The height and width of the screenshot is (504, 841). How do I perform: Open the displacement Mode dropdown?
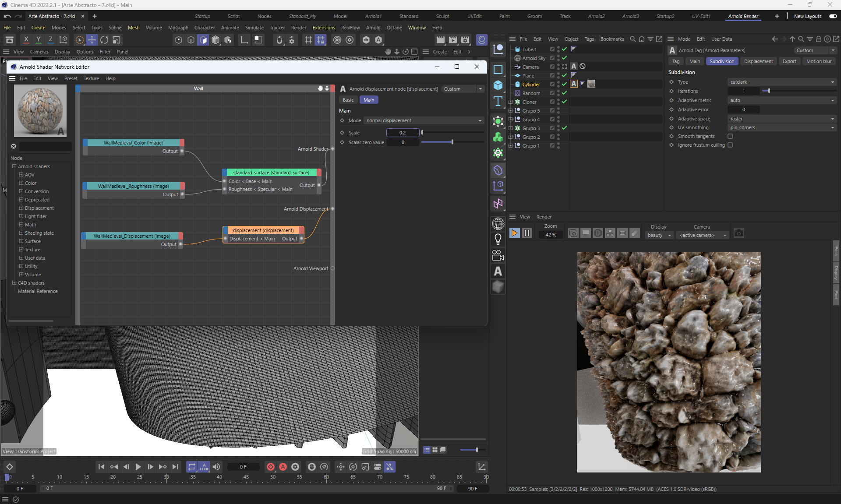pos(424,120)
